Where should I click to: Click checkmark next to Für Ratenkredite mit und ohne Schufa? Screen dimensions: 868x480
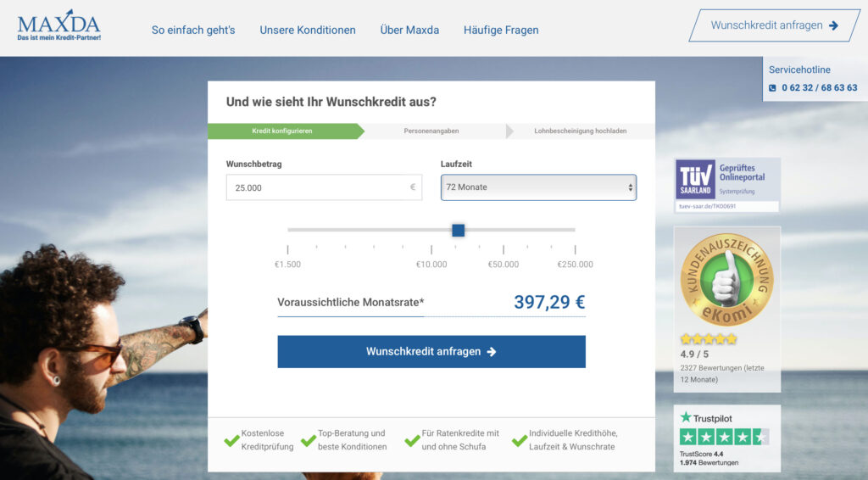point(413,441)
